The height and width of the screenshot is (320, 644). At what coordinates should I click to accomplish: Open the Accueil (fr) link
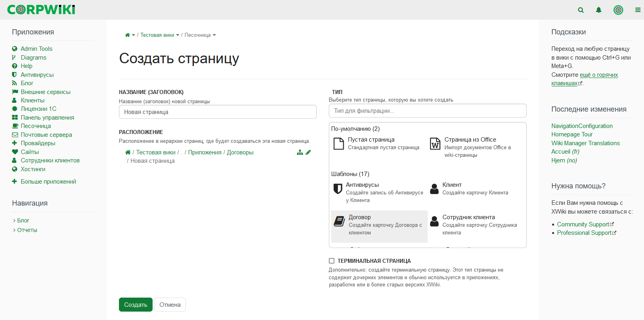pyautogui.click(x=566, y=152)
